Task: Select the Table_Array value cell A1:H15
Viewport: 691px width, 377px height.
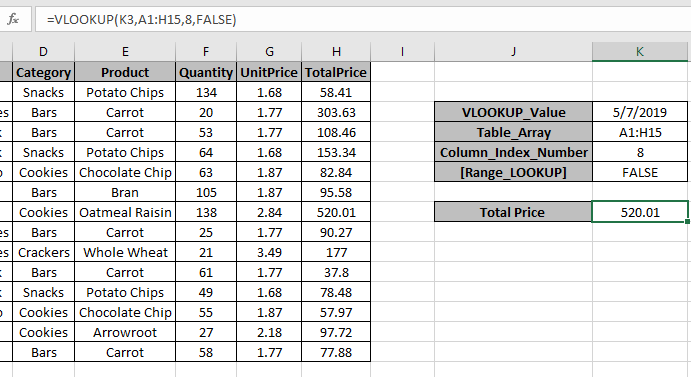Action: (640, 132)
